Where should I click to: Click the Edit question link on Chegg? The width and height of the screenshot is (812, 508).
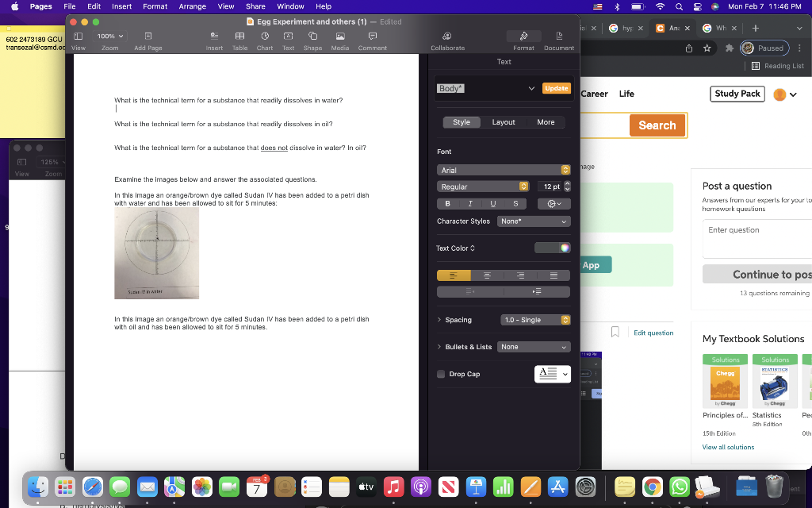coord(653,333)
